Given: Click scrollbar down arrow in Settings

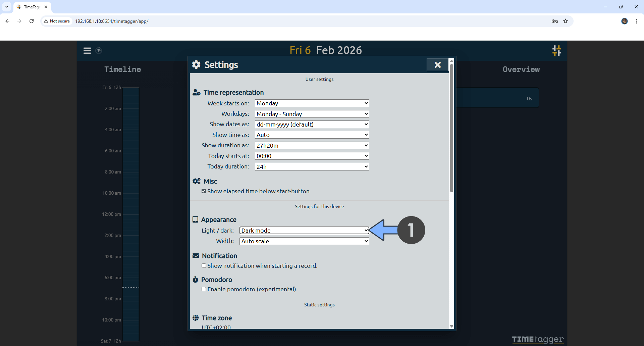Looking at the screenshot, I should 451,326.
